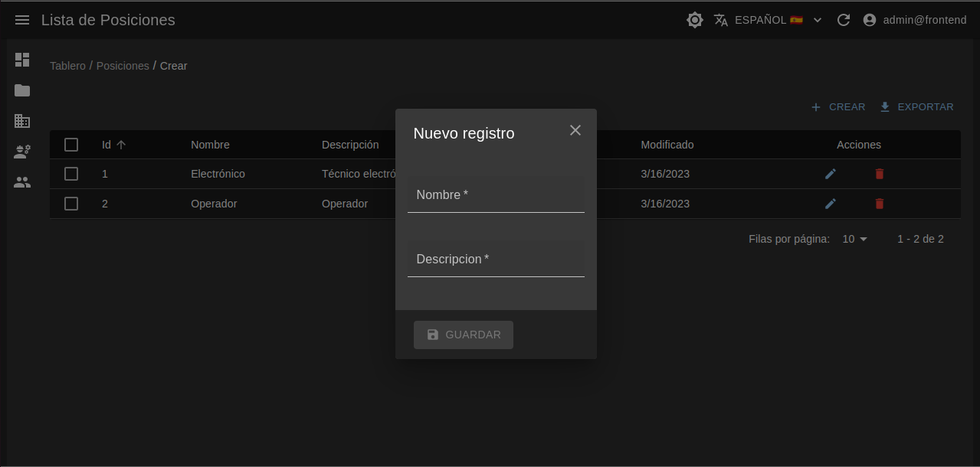Viewport: 980px width, 467px height.
Task: Delete the Operador row with trash icon
Action: click(879, 204)
